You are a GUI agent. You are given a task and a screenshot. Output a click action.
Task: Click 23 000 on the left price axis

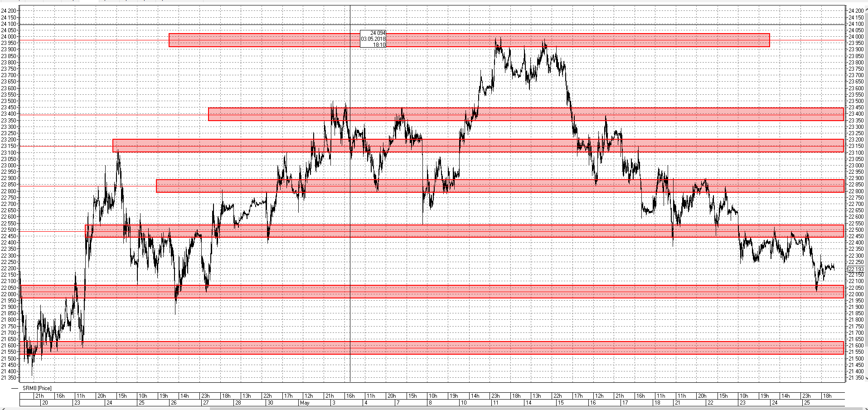pyautogui.click(x=9, y=166)
